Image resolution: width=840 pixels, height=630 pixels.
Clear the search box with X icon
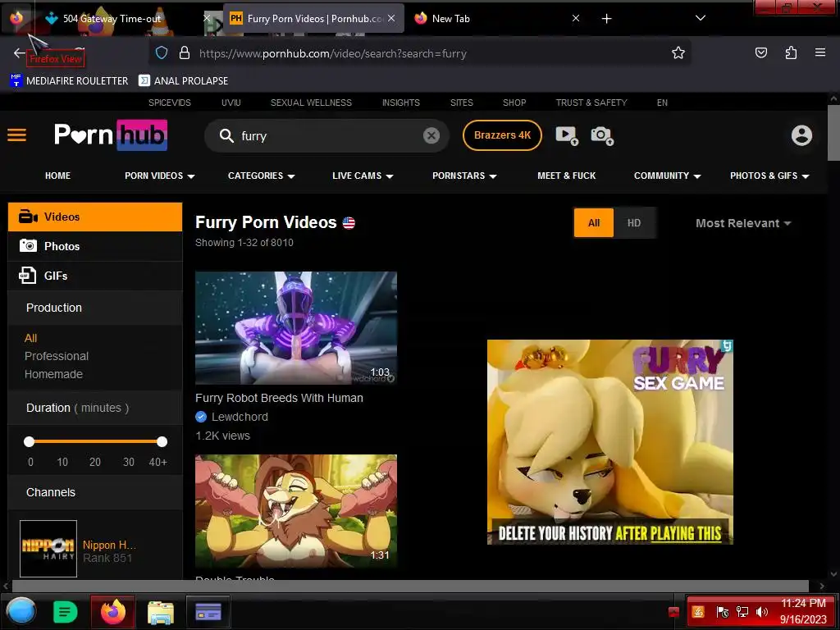(431, 135)
